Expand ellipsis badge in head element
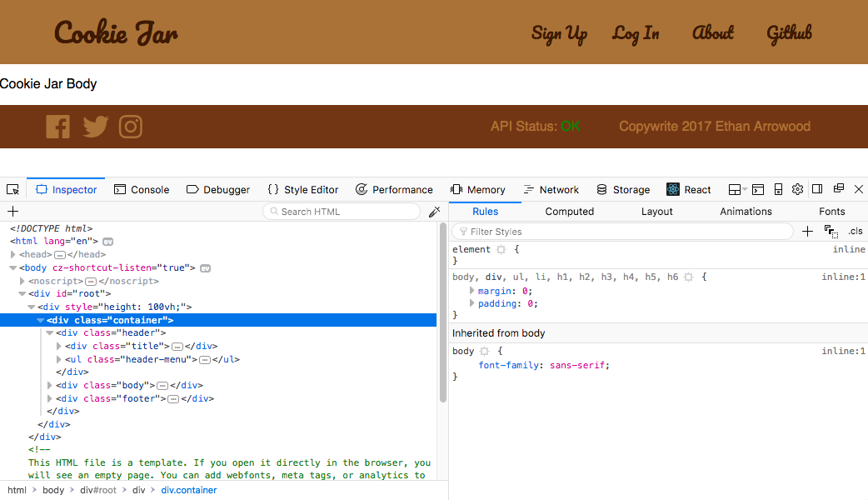The height and width of the screenshot is (500, 868). point(60,255)
